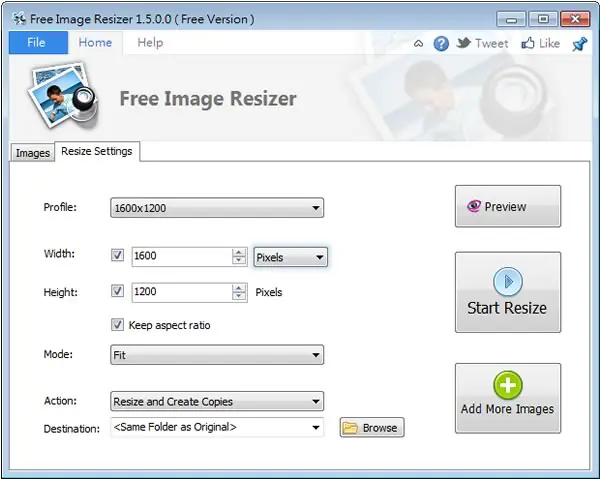Image resolution: width=600 pixels, height=479 pixels.
Task: Open the Help ribbon tab
Action: pyautogui.click(x=150, y=42)
